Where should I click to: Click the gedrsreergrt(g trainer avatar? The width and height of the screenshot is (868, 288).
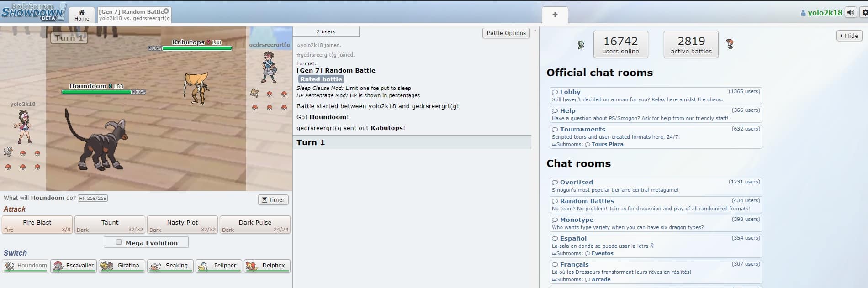tap(269, 67)
